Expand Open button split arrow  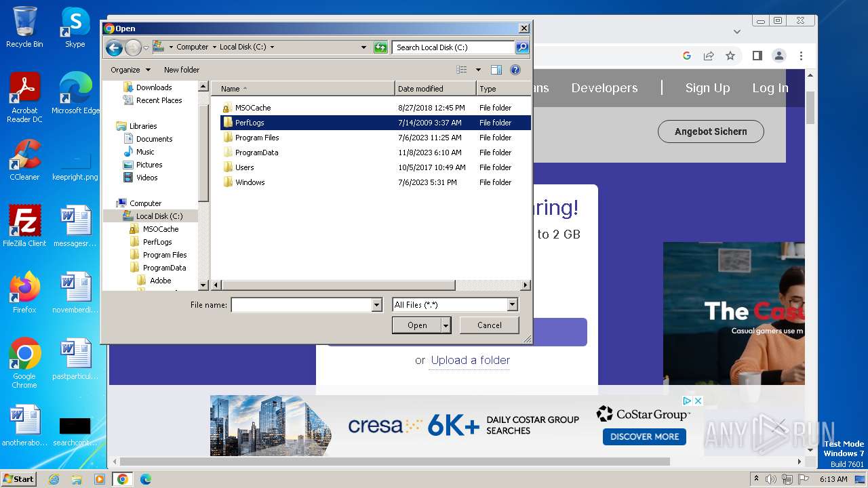(446, 325)
